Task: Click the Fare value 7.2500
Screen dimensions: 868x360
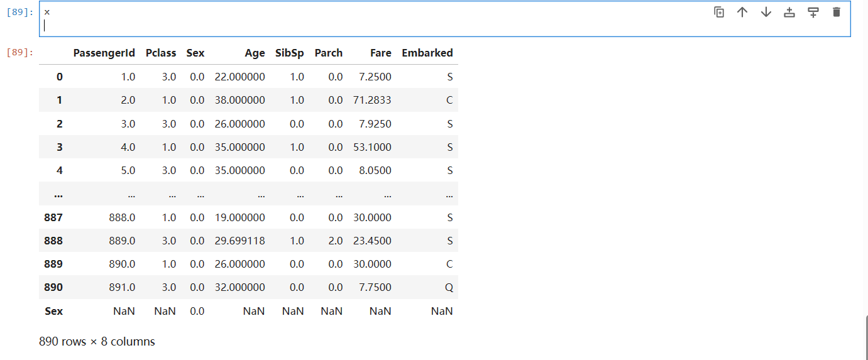Action: (376, 77)
